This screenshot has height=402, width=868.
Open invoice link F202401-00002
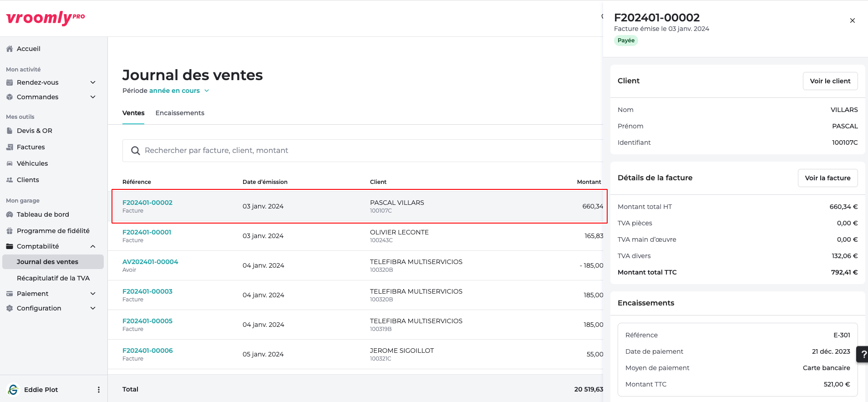[x=147, y=203]
